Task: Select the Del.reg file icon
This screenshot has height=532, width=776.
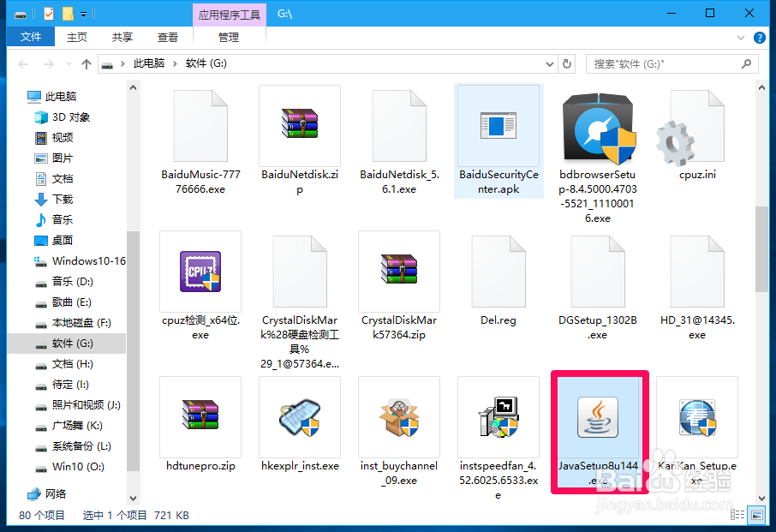Action: pyautogui.click(x=498, y=272)
